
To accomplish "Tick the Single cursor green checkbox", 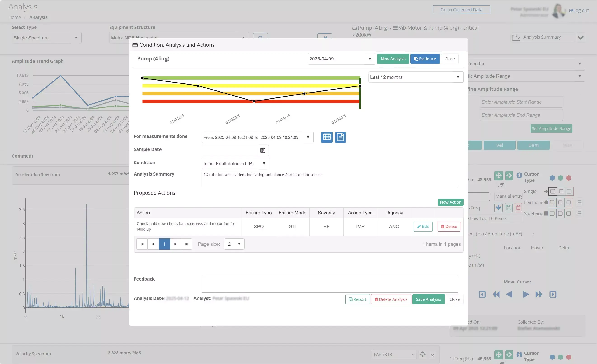I will tap(561, 191).
